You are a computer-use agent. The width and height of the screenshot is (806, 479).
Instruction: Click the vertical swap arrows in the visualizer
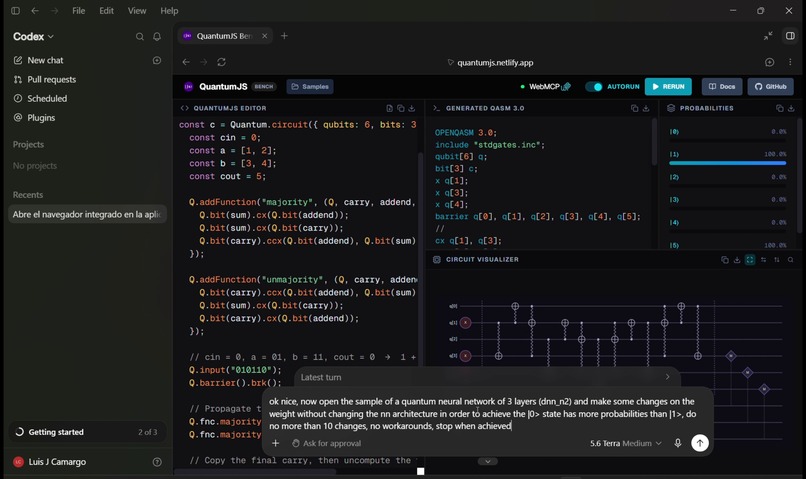[x=777, y=260]
